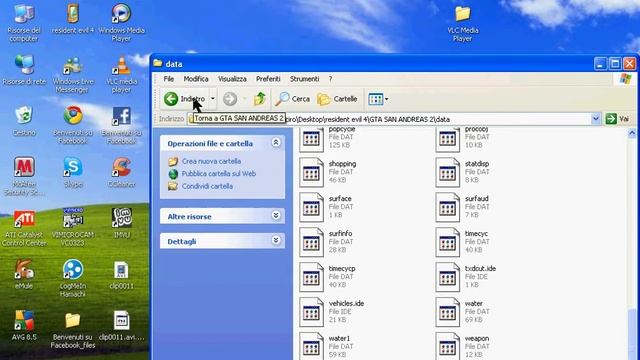This screenshot has width=640, height=360.
Task: Click the data window title bar
Action: pyautogui.click(x=371, y=64)
